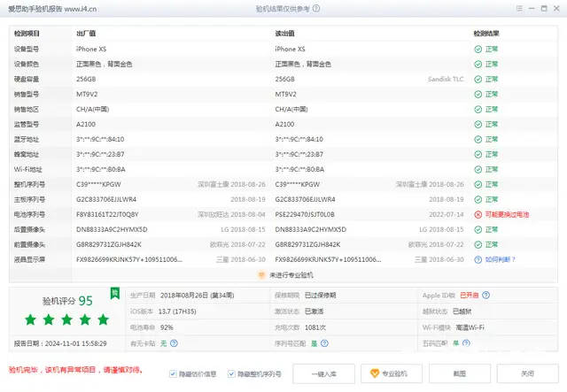Click the green check icon in the 设备型号 row
Screen dimensions: 567x392
478,50
